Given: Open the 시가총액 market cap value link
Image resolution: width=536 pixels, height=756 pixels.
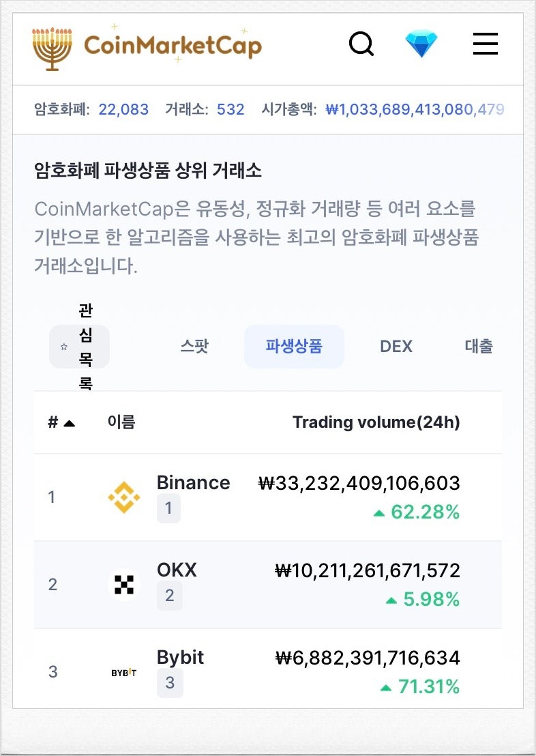Looking at the screenshot, I should coord(415,109).
